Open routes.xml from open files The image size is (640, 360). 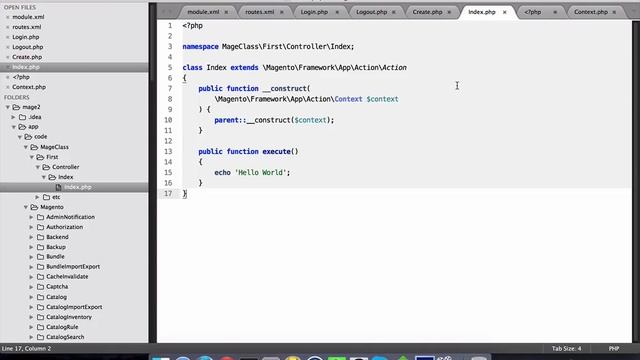pos(27,27)
